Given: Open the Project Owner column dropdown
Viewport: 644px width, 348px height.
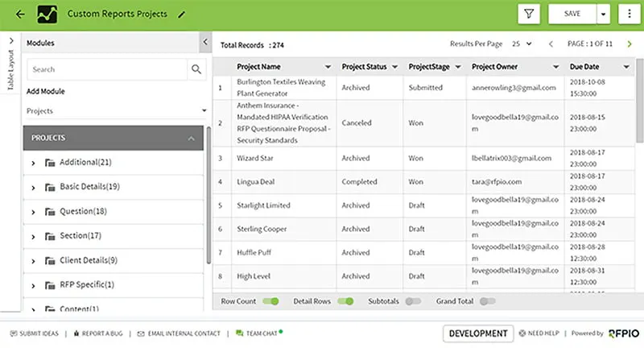Looking at the screenshot, I should (555, 67).
